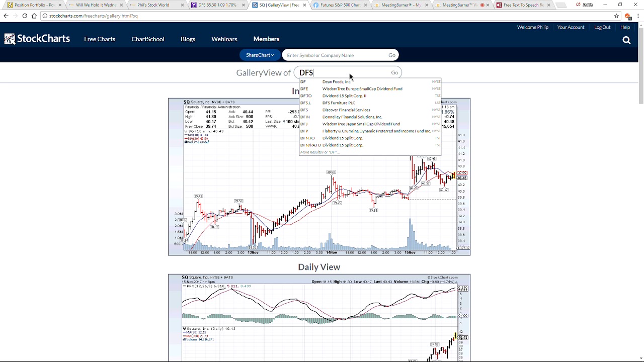Open the Blogs menu
The image size is (644, 362).
[188, 39]
